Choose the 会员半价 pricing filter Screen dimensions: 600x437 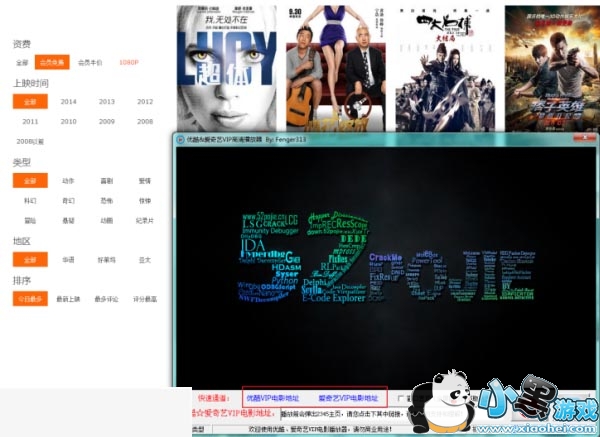[90, 62]
